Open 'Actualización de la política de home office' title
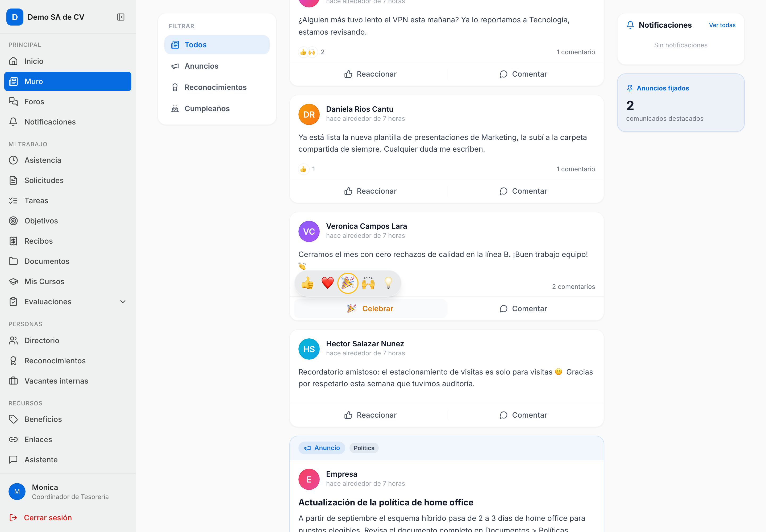Screen dimensions: 766x532 tap(386, 502)
